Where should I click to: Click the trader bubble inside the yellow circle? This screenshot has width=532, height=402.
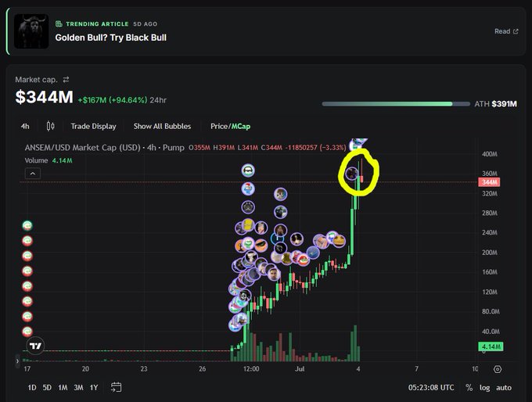click(x=352, y=173)
